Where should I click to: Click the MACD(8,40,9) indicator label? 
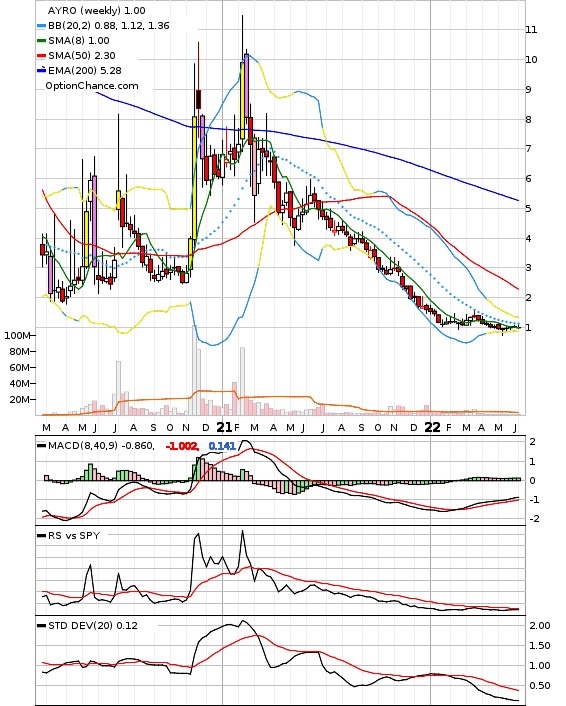tap(82, 446)
